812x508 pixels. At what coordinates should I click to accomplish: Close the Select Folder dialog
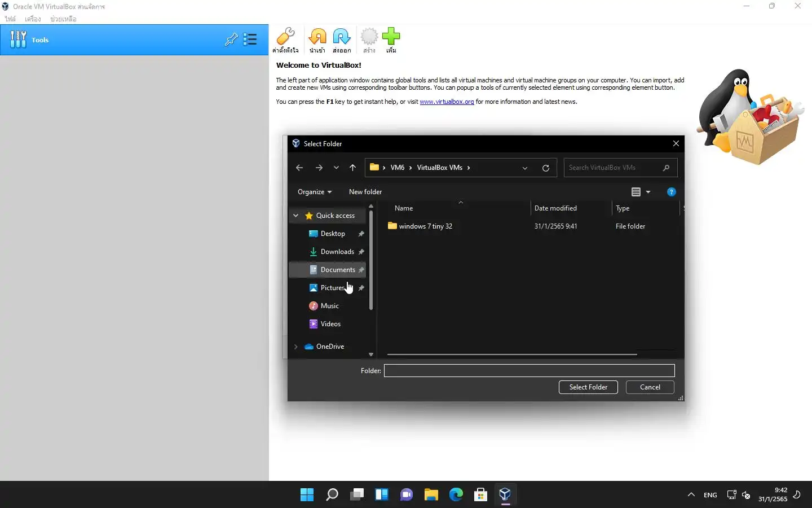point(676,143)
